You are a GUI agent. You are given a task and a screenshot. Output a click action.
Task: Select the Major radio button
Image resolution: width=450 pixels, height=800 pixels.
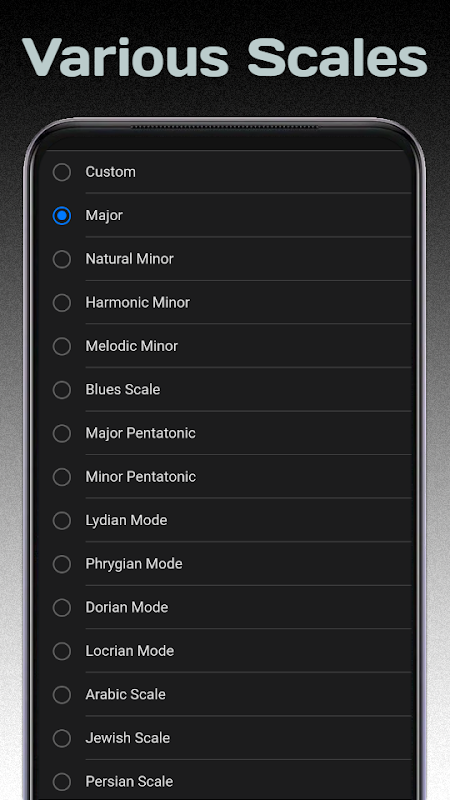coord(62,215)
